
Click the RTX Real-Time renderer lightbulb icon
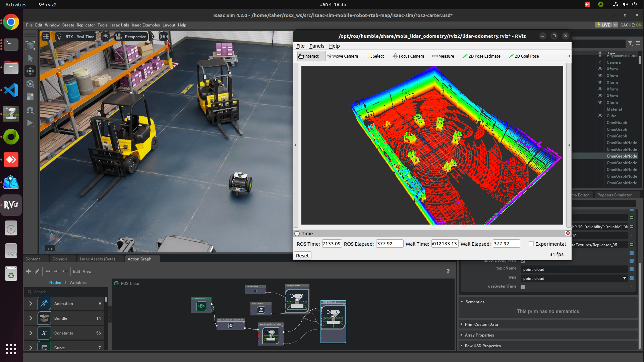59,37
